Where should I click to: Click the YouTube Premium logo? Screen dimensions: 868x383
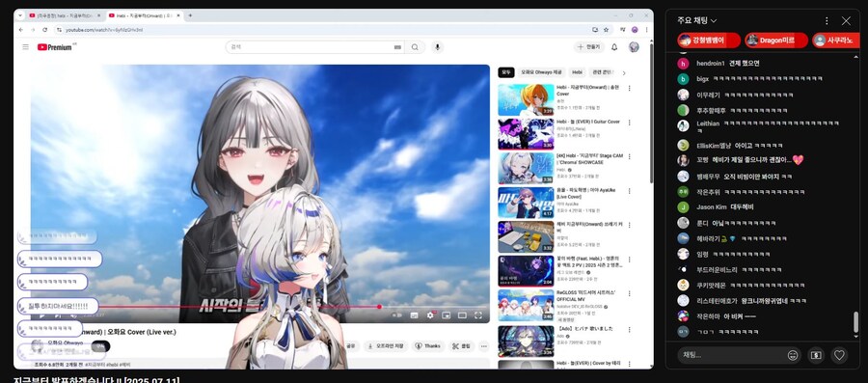pyautogui.click(x=55, y=47)
